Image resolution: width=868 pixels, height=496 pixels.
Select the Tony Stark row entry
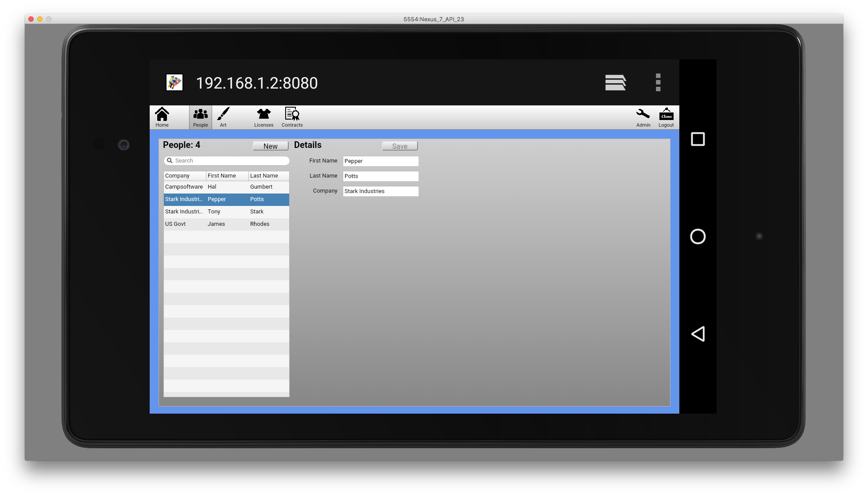(227, 211)
